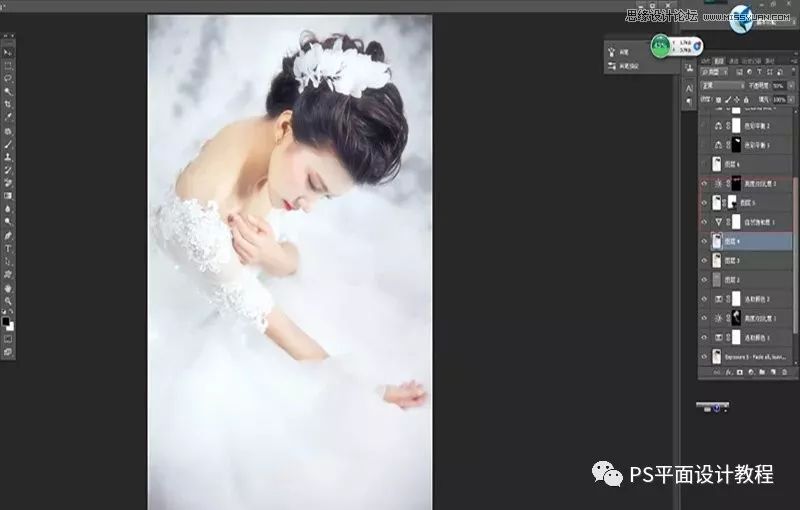Select the Horizontal Type tool
800x510 pixels.
click(x=8, y=249)
